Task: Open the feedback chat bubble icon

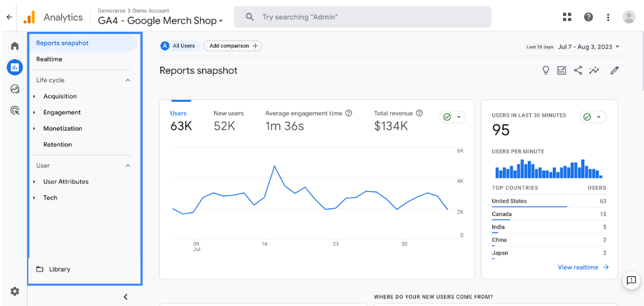Action: point(631,280)
